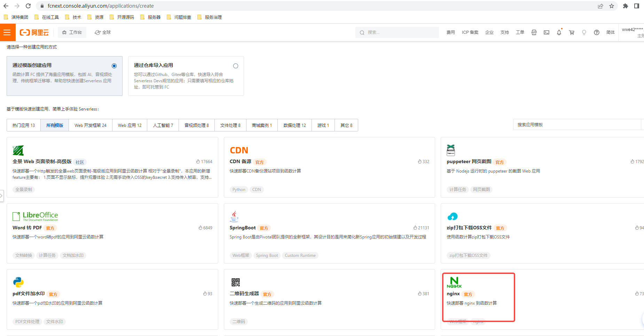Click the Spring Boot tag
644x336 pixels.
click(267, 255)
